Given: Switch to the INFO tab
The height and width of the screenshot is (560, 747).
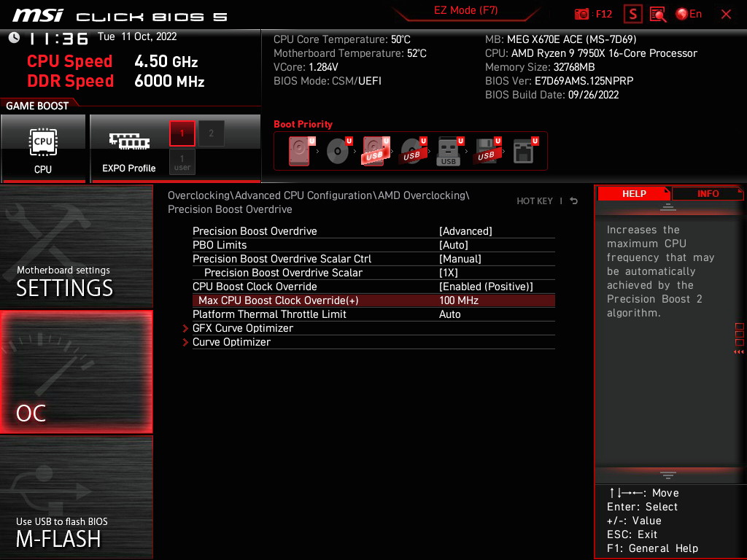Looking at the screenshot, I should point(708,194).
